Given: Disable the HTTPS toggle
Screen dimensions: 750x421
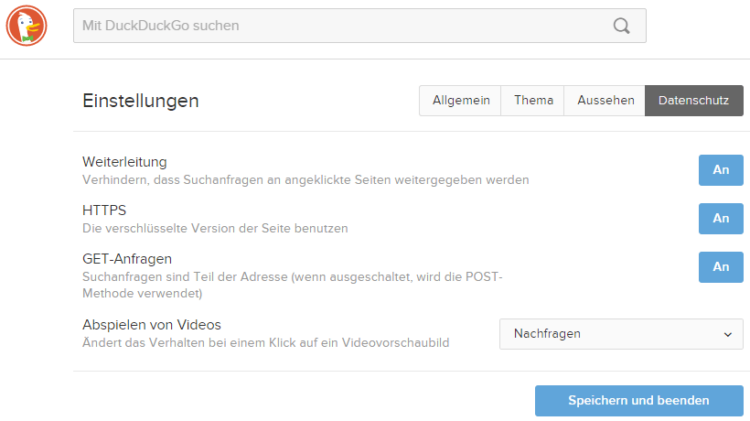Looking at the screenshot, I should tap(720, 218).
